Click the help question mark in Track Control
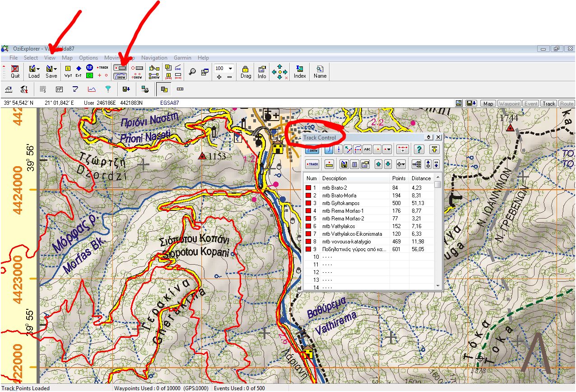The height and width of the screenshot is (392, 576). (x=419, y=149)
